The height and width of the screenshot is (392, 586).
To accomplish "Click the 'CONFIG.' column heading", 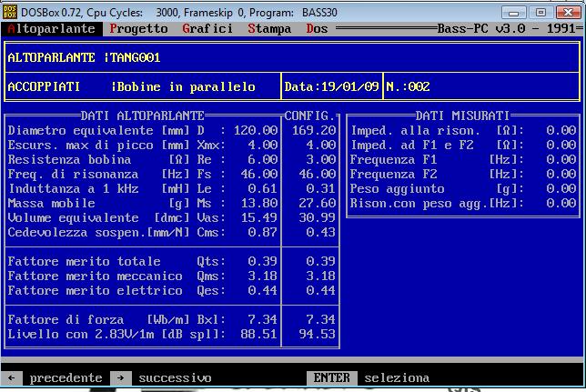I will pos(309,116).
